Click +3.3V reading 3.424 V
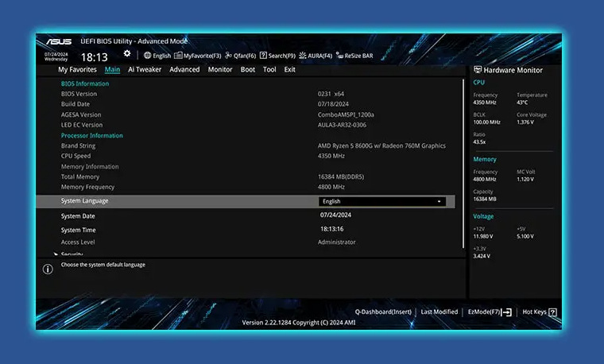 [x=482, y=256]
